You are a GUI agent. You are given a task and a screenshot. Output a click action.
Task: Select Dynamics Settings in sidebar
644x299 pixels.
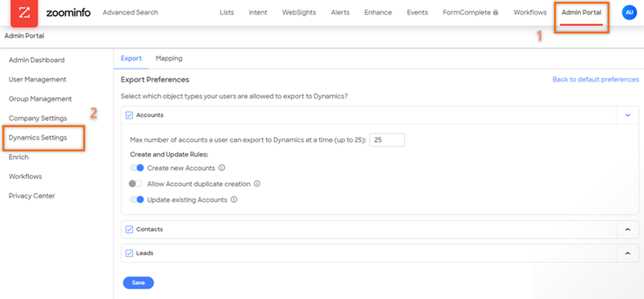(38, 138)
